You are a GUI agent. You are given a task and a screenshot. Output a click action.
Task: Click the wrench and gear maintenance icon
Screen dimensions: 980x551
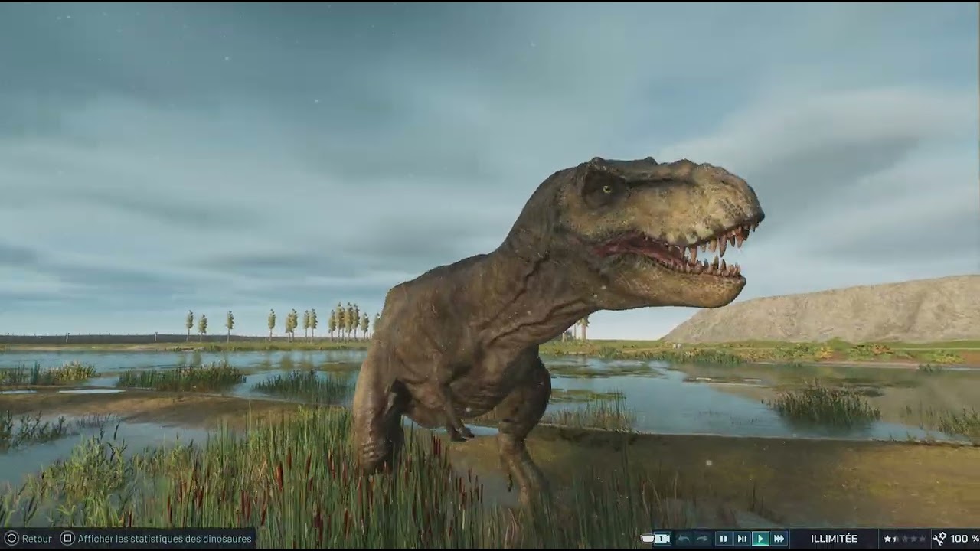point(939,539)
